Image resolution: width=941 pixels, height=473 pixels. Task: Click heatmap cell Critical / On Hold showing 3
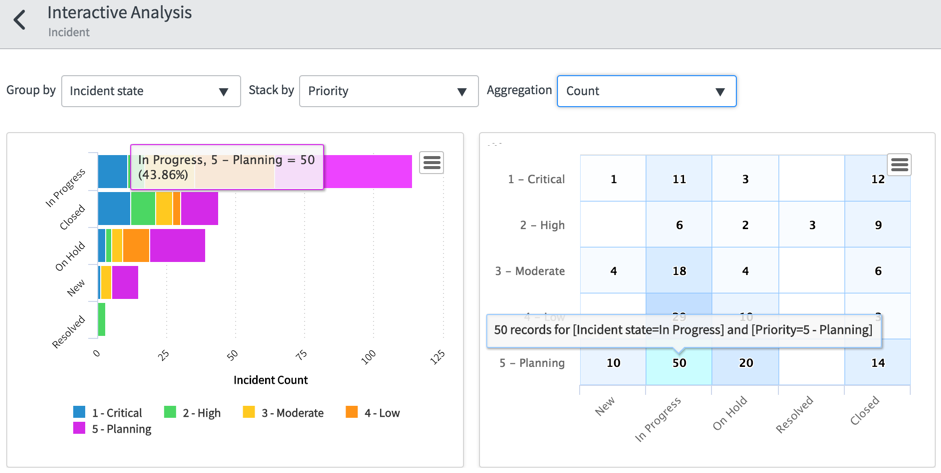pos(745,178)
